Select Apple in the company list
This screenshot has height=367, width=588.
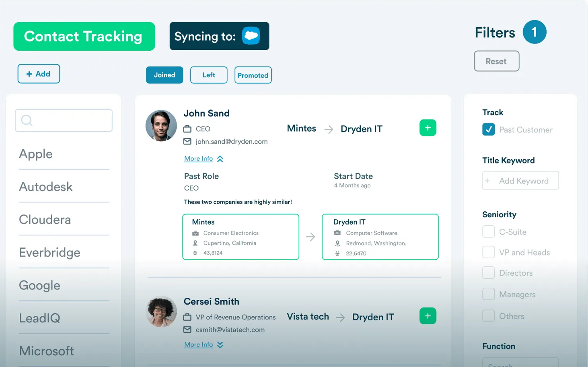click(x=36, y=154)
